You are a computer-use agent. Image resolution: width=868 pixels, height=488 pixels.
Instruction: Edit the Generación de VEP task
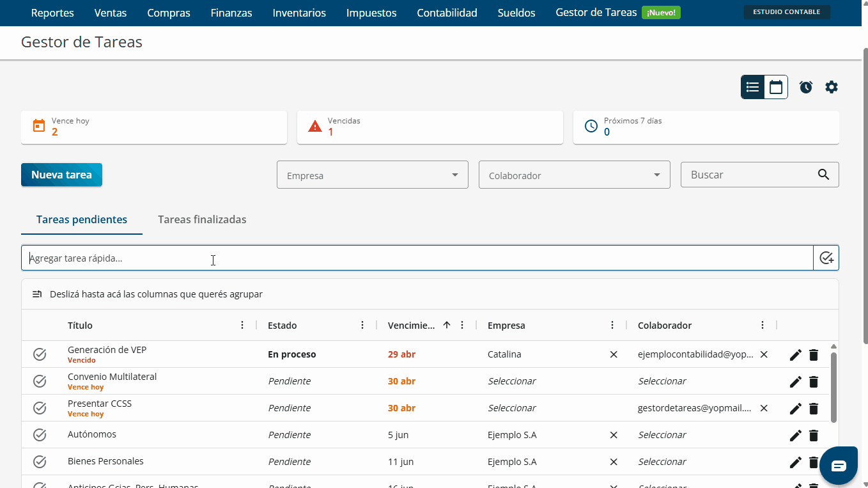click(796, 355)
